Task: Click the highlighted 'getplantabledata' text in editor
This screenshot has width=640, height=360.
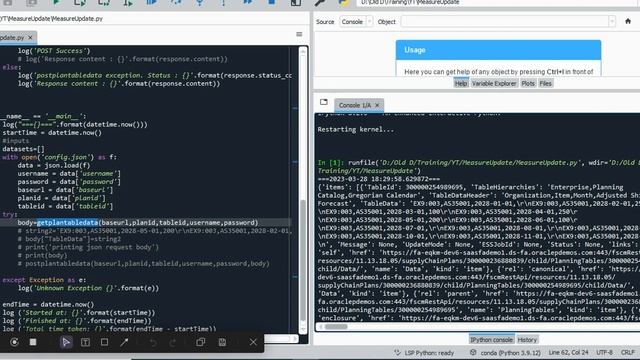Action: [x=67, y=222]
